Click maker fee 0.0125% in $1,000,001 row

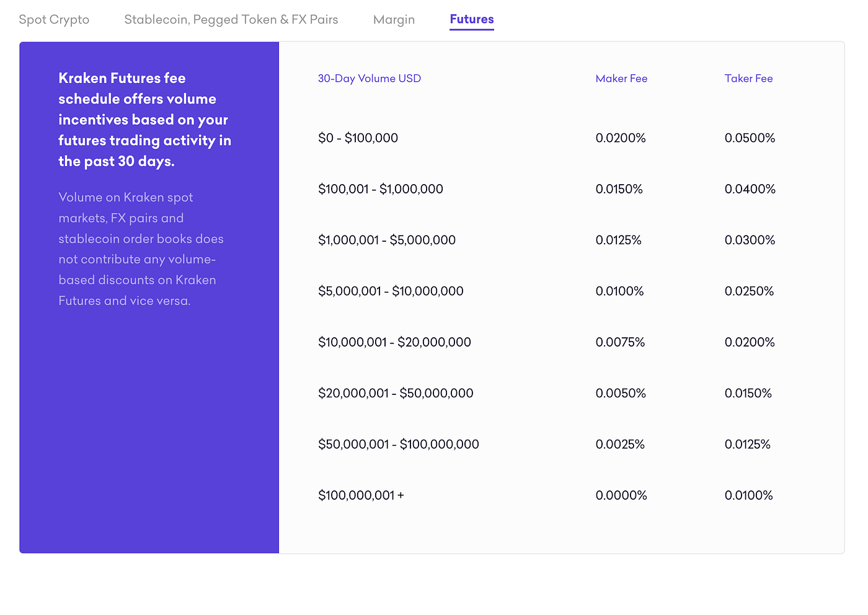coord(619,240)
